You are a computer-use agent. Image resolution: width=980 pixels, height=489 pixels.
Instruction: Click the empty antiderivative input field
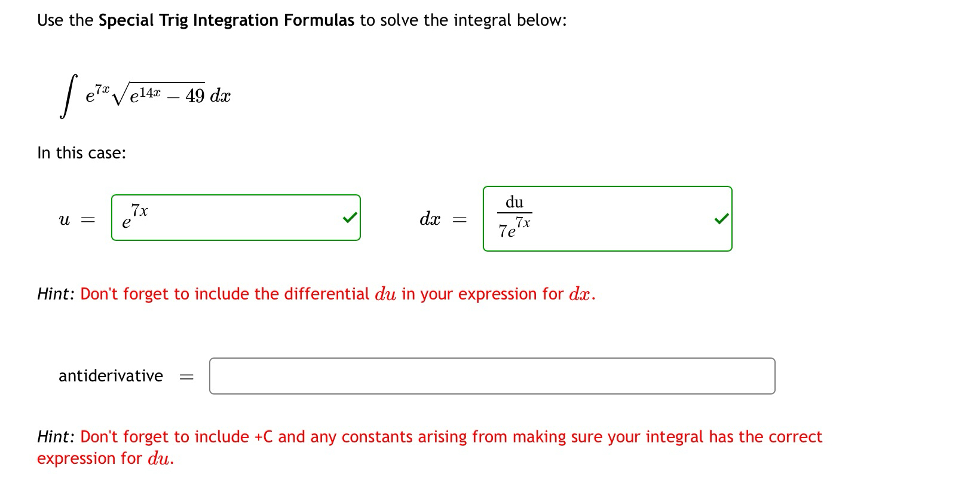(x=491, y=376)
